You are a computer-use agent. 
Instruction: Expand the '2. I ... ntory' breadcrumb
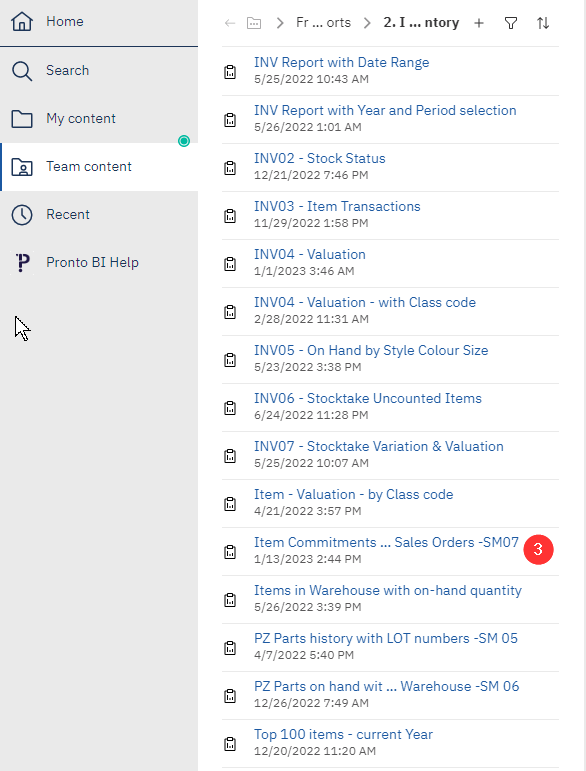point(421,23)
